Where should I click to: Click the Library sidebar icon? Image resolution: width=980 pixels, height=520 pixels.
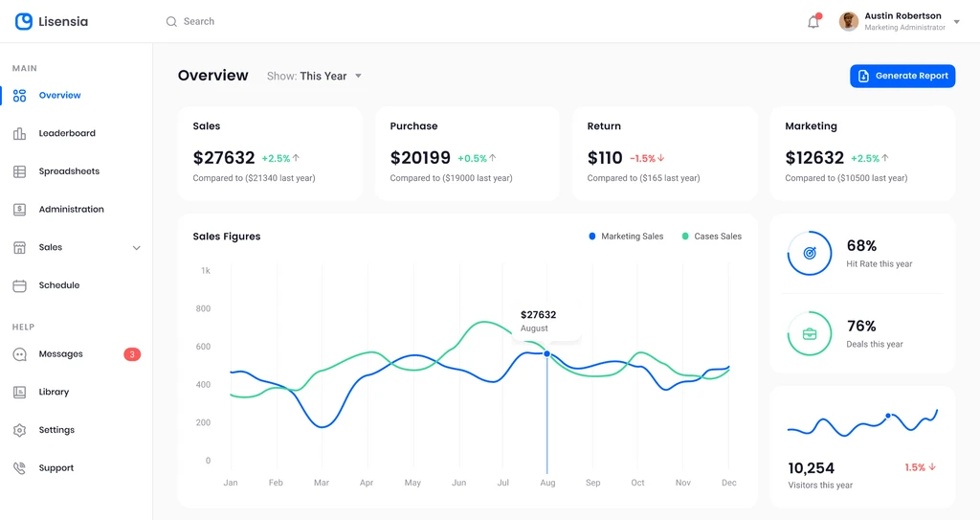19,393
